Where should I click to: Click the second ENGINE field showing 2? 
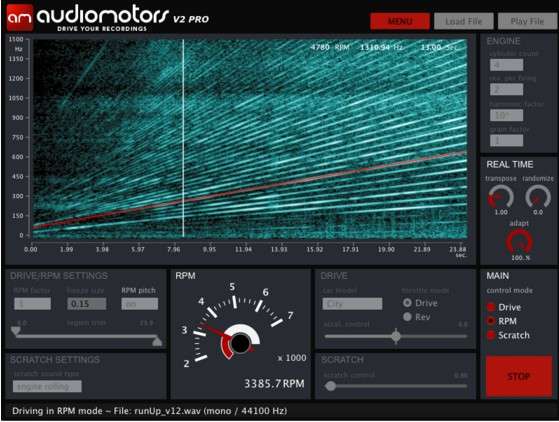(506, 89)
